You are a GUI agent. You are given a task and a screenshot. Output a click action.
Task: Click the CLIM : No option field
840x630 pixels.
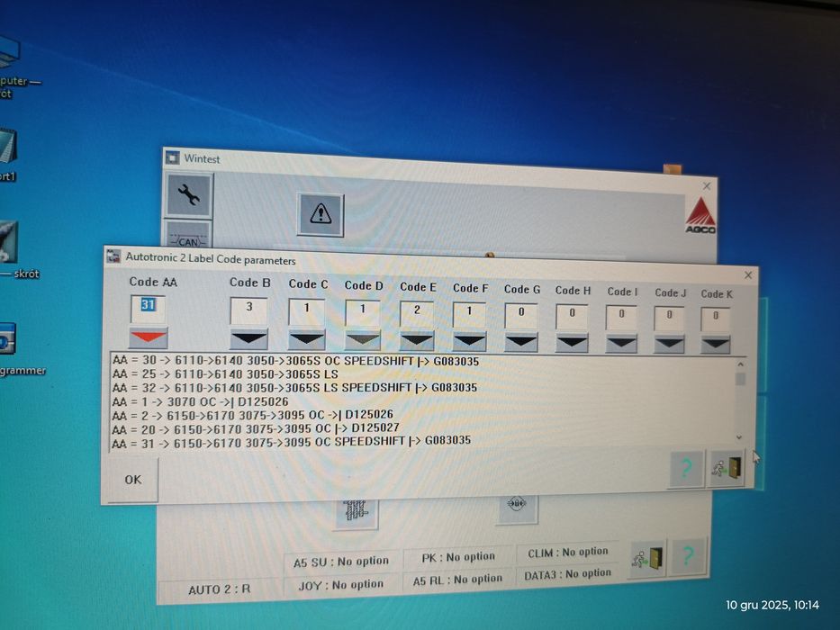(x=568, y=552)
